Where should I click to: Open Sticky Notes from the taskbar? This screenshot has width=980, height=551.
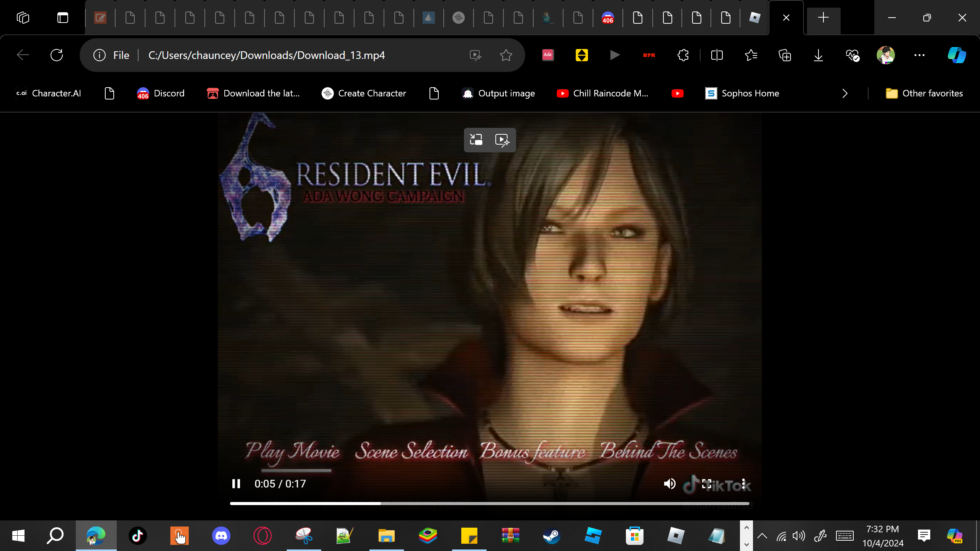pos(469,536)
